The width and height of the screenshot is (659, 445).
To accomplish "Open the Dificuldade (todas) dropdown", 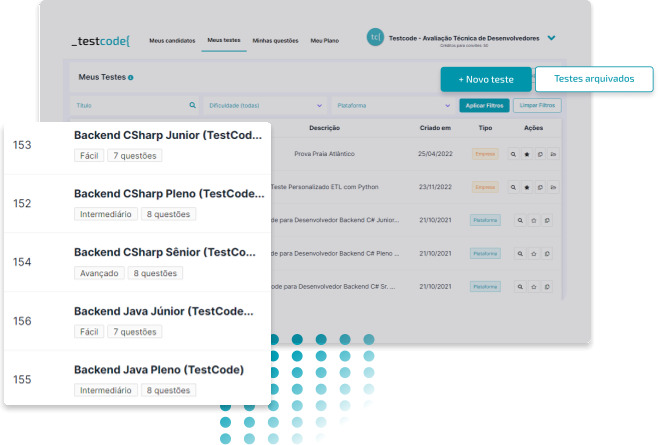I will tap(265, 105).
